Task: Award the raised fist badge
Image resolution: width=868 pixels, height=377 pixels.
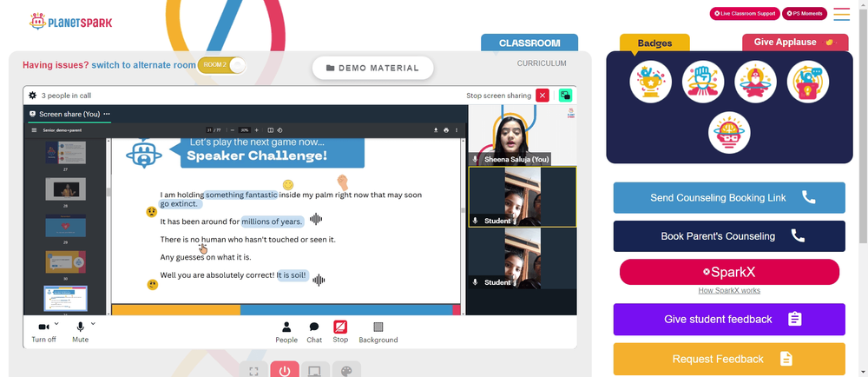Action: (x=703, y=82)
